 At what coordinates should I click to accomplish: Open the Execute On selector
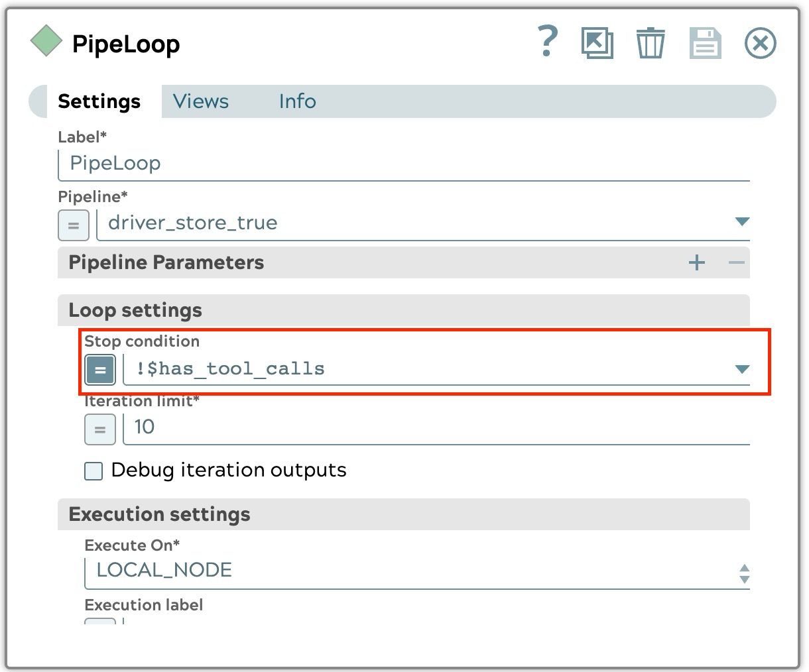pyautogui.click(x=744, y=574)
